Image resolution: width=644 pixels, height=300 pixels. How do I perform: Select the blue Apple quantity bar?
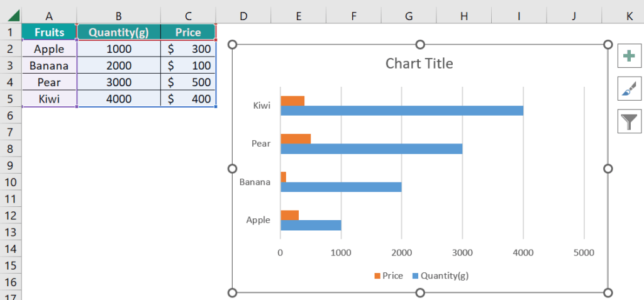coord(311,225)
